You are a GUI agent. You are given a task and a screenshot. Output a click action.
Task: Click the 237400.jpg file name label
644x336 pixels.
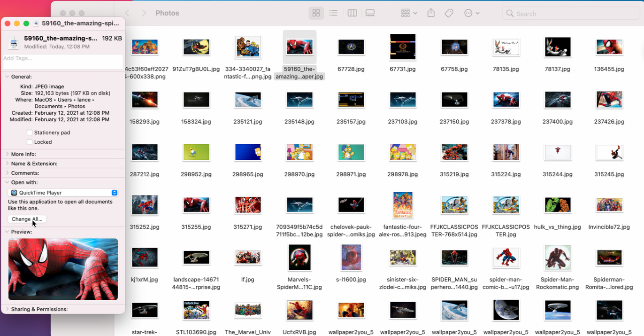pyautogui.click(x=558, y=122)
